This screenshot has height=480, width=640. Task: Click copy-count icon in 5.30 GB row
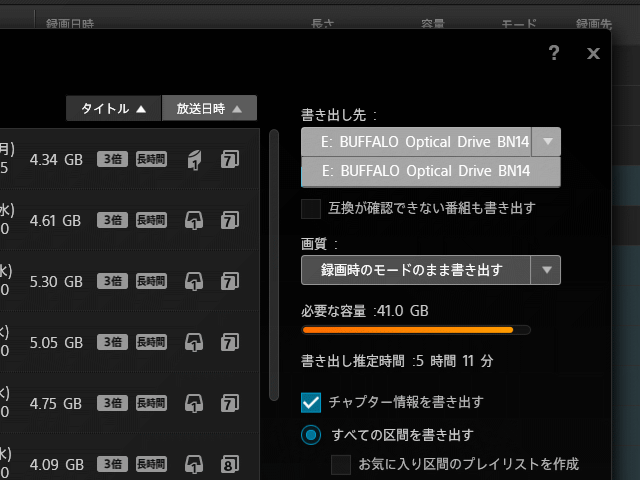point(194,281)
